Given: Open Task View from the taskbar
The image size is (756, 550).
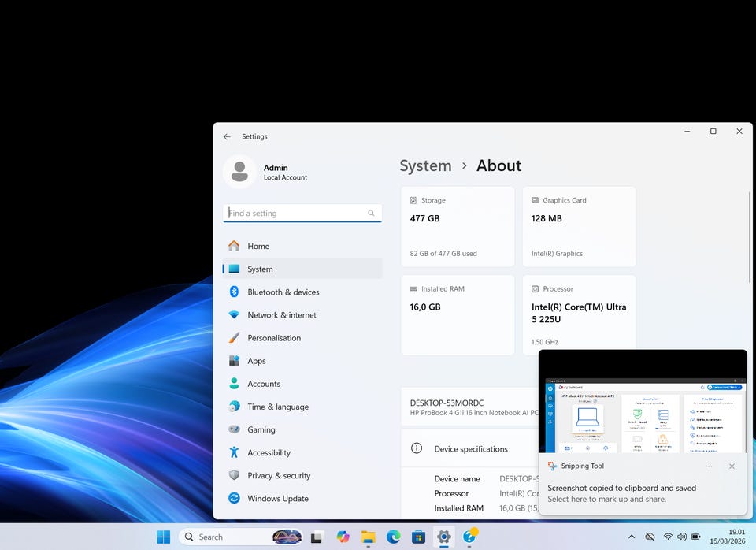Looking at the screenshot, I should click(x=317, y=537).
